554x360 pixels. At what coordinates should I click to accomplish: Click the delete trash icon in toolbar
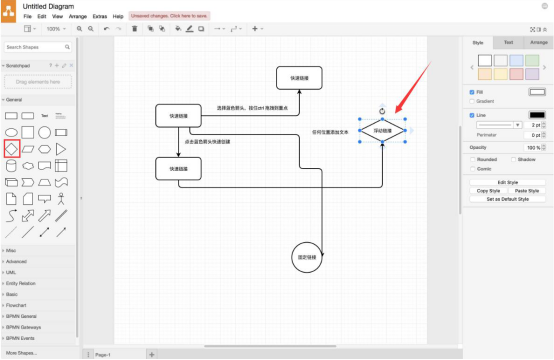coord(134,29)
